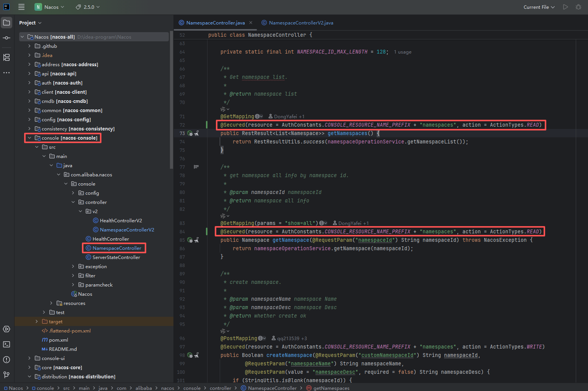Viewport: 588px width, 391px height.
Task: Expand the core [nacos-core] module
Action: tap(29, 368)
